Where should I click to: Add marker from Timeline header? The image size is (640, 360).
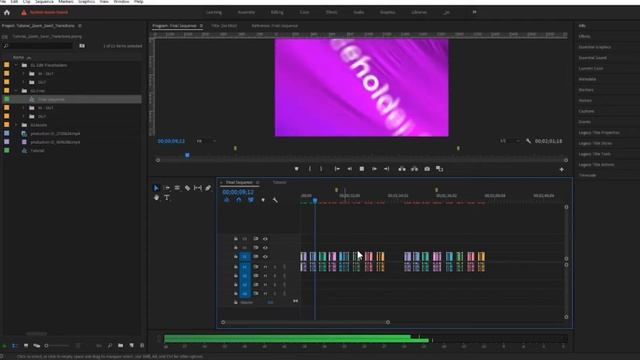[x=263, y=200]
